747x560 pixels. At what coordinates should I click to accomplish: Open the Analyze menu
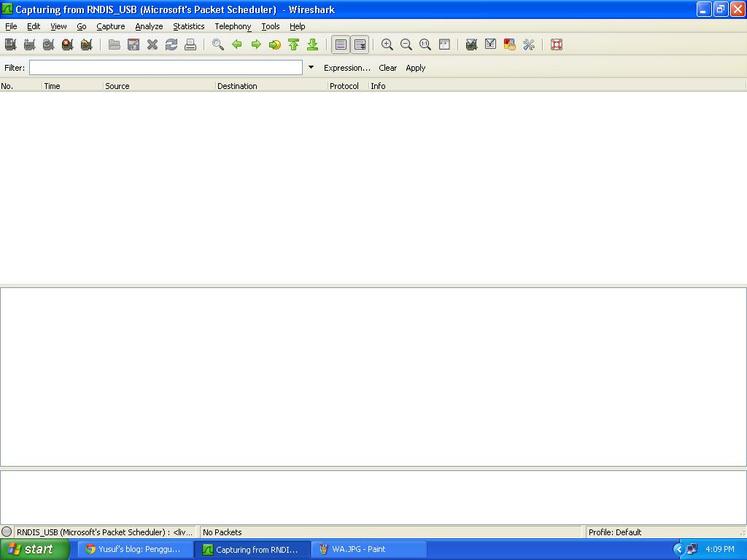tap(149, 27)
